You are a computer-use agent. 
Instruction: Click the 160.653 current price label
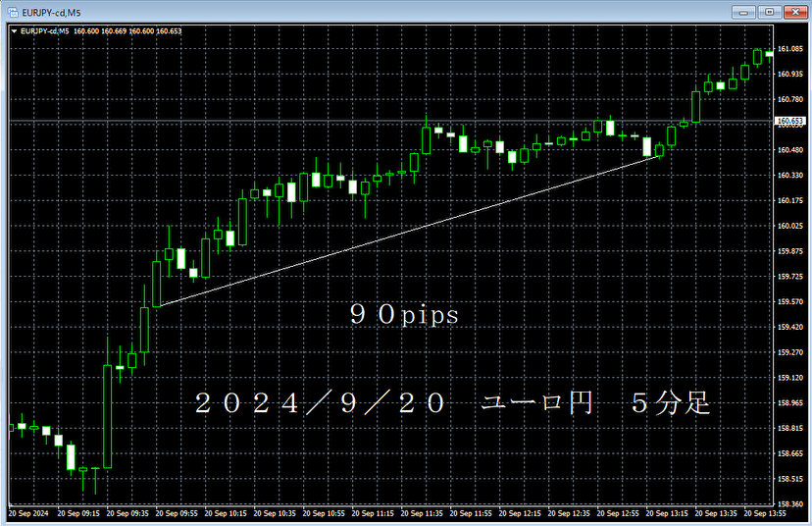(789, 121)
